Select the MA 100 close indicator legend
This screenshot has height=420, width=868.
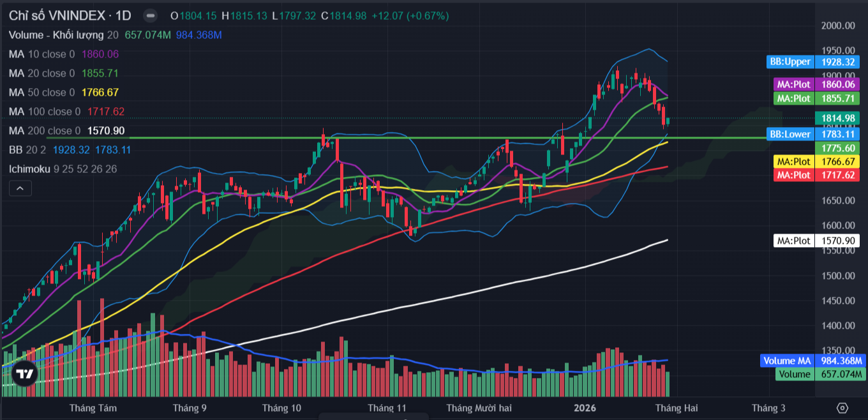point(45,112)
